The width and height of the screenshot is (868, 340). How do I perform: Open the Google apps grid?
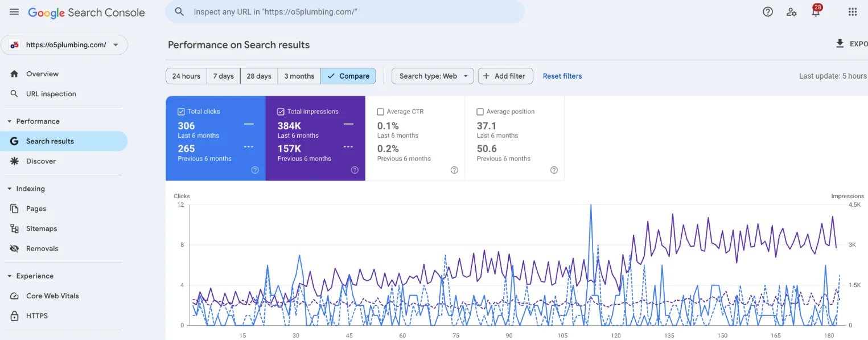853,11
